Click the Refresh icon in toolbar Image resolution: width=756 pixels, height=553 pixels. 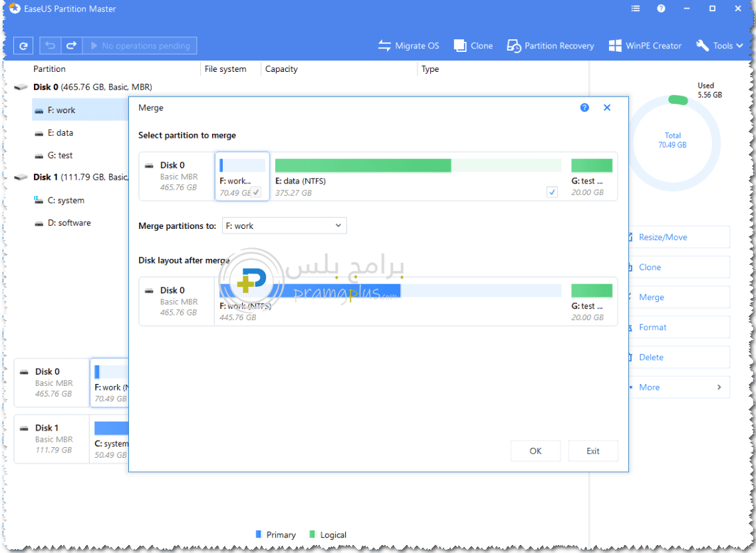pyautogui.click(x=23, y=46)
